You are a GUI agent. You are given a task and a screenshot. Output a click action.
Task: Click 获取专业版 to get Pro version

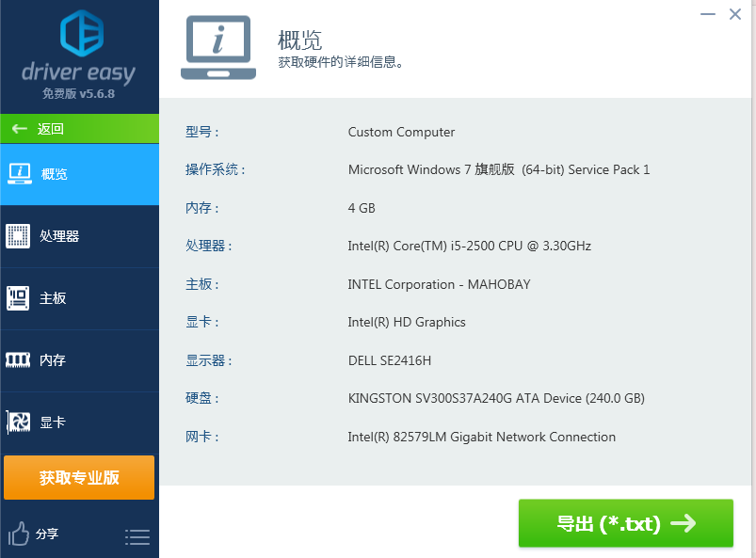(x=79, y=477)
